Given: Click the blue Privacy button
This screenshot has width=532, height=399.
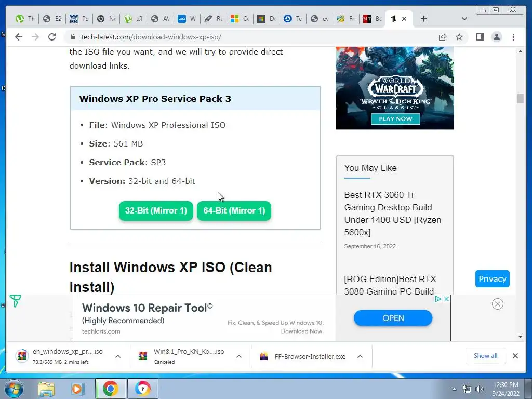Looking at the screenshot, I should pos(493,278).
